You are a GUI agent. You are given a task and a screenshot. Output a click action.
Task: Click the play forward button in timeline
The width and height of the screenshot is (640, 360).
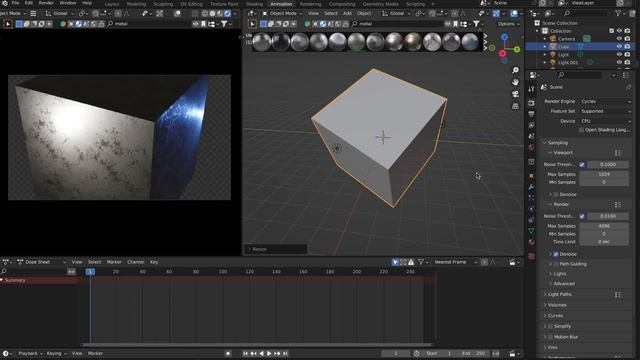(x=269, y=353)
